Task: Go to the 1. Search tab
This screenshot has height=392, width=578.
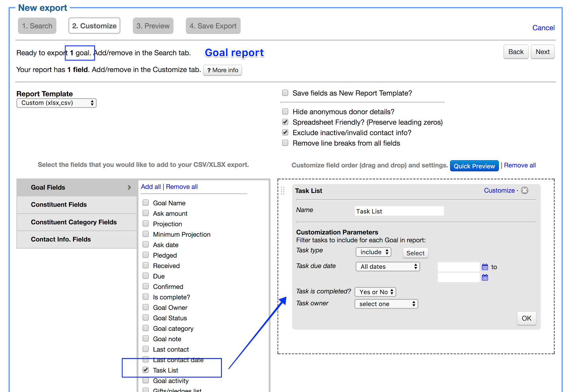Action: click(x=37, y=26)
